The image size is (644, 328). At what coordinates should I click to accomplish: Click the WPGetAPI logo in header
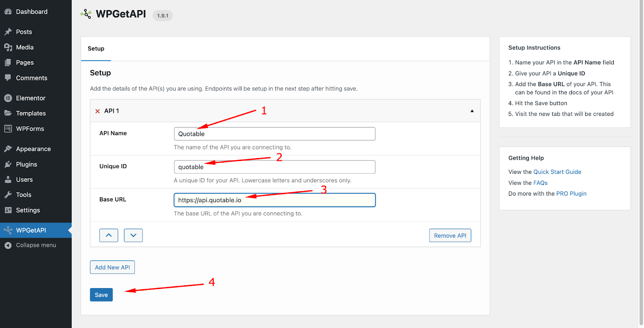(x=86, y=14)
